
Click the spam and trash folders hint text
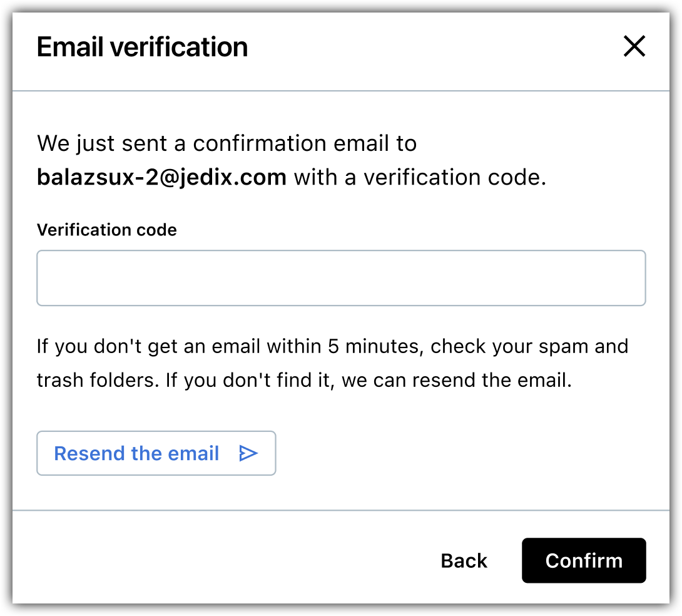[x=332, y=363]
